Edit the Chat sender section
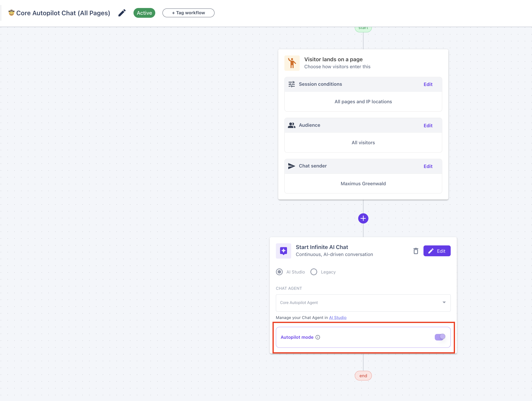 click(x=428, y=166)
